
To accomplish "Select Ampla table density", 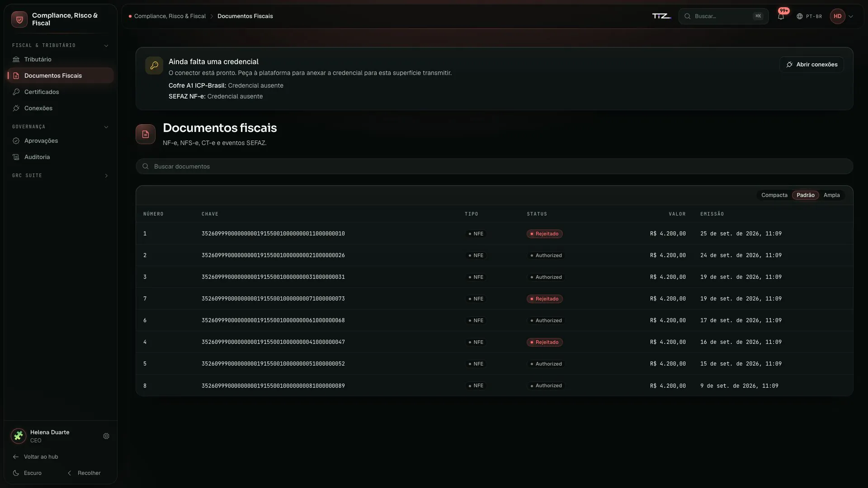I will (831, 195).
